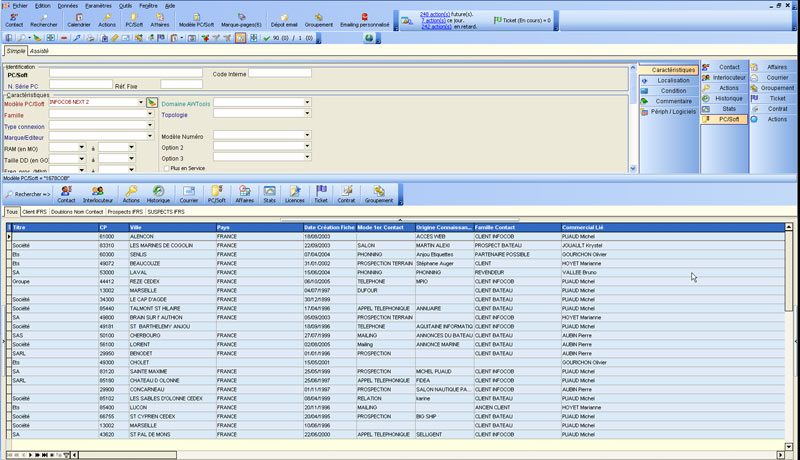Open the Paramètres menu
Screen dimensions: 800x460
98,5
